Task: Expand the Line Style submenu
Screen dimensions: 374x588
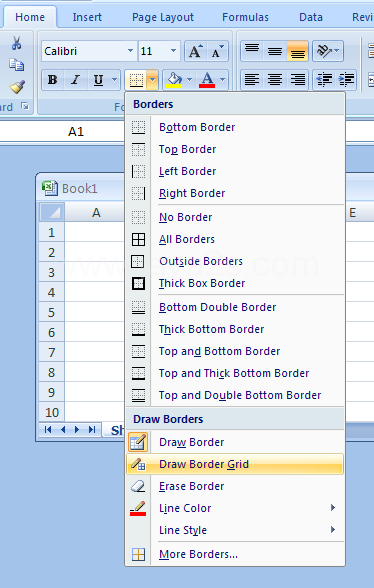Action: [235, 530]
